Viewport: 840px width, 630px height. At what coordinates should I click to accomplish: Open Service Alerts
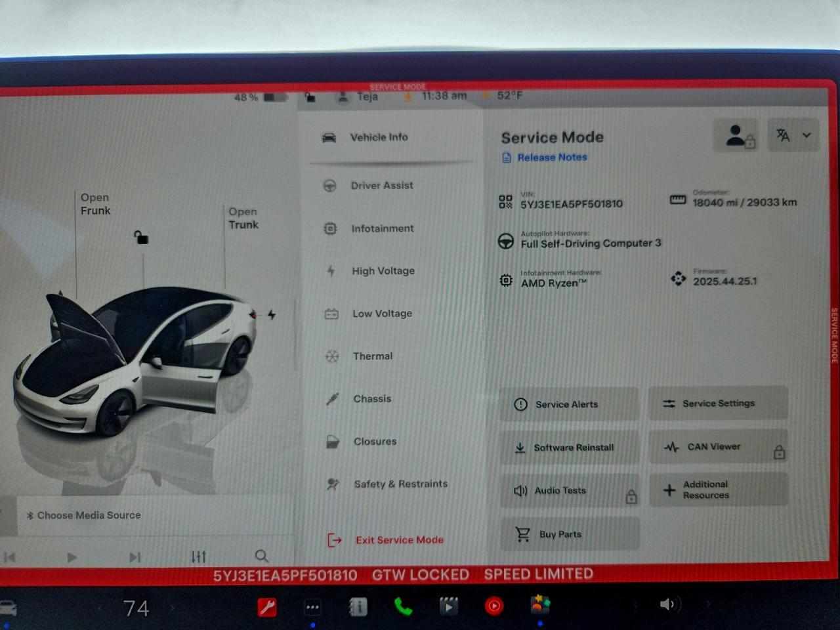coord(568,404)
